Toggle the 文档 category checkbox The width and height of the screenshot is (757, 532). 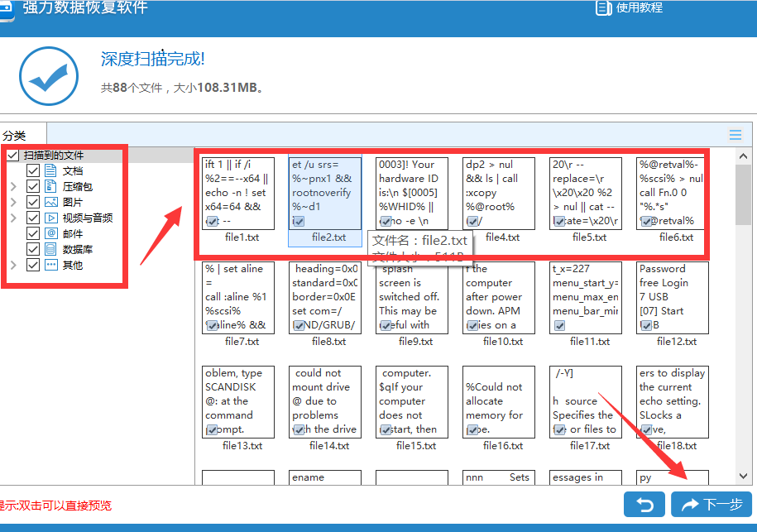(x=33, y=170)
